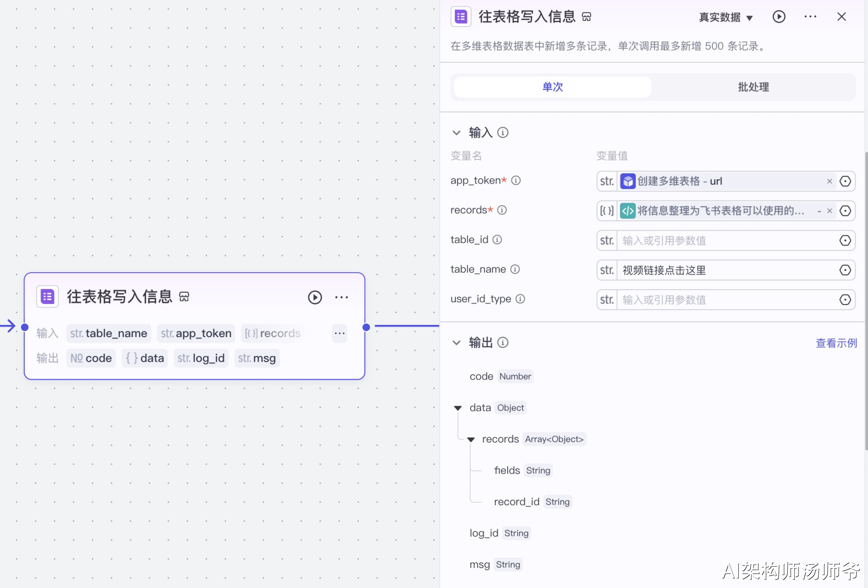Screen dimensions: 868x588
Task: Click info icon beside 输出 heading
Action: (x=503, y=343)
